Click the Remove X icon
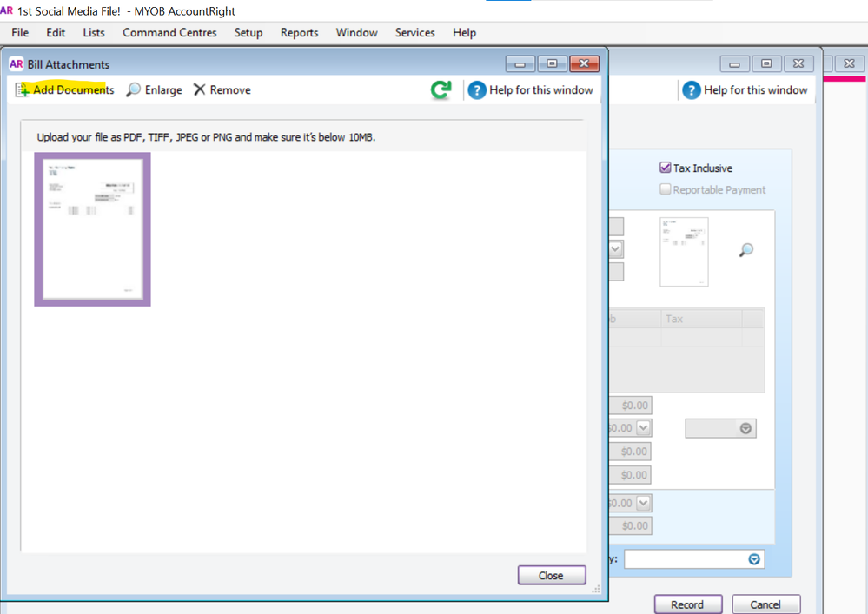This screenshot has width=868, height=614. point(199,90)
